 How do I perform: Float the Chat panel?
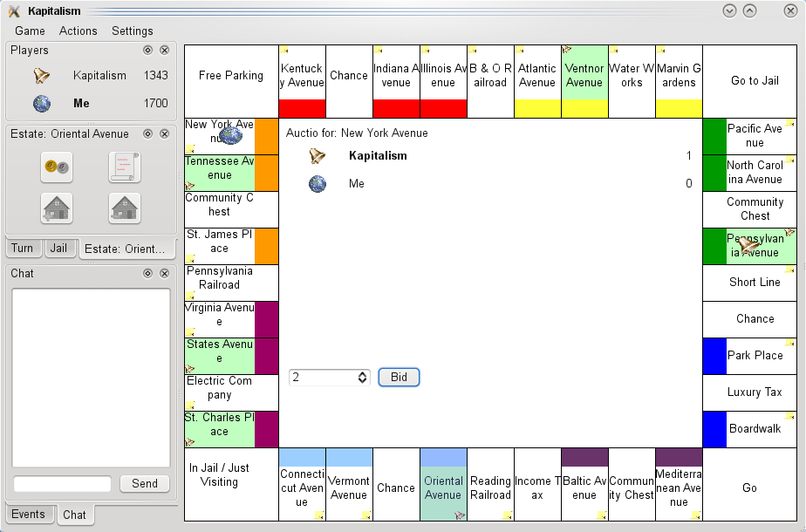tap(147, 273)
